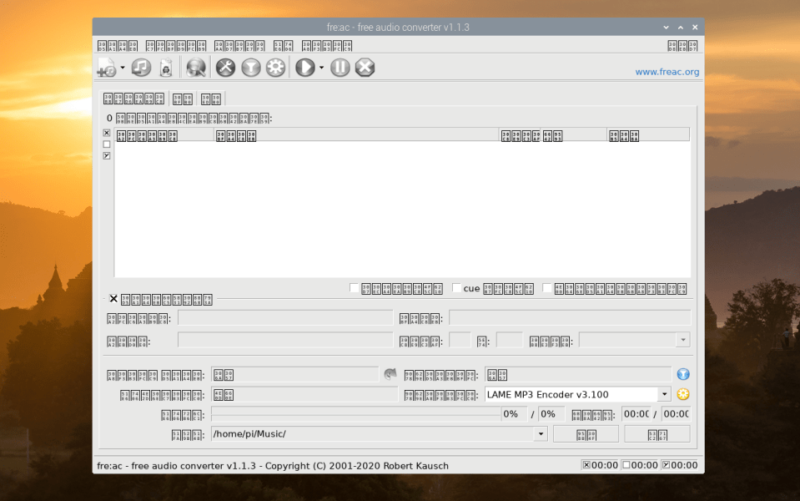Image resolution: width=800 pixels, height=501 pixels.
Task: Open the File menu
Action: tap(117, 46)
